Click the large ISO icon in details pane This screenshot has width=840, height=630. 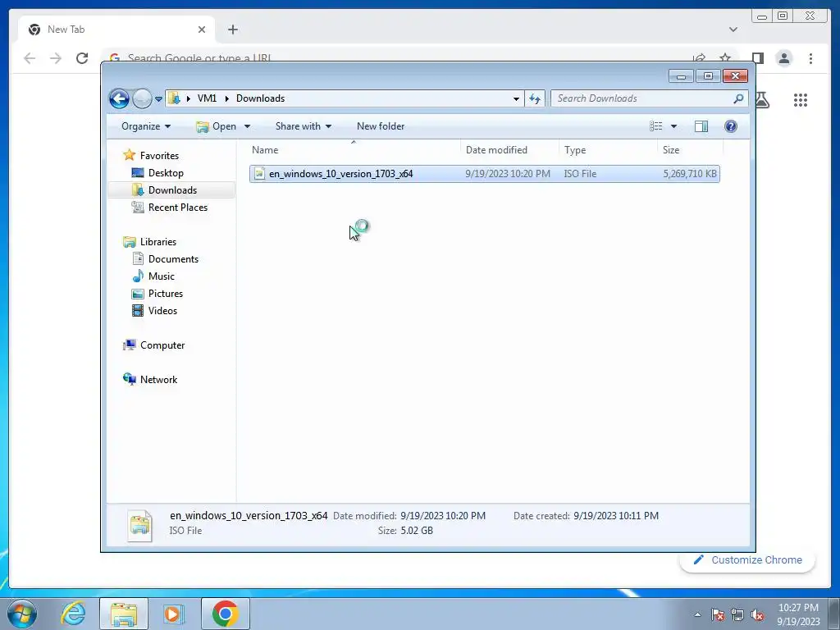coord(139,525)
